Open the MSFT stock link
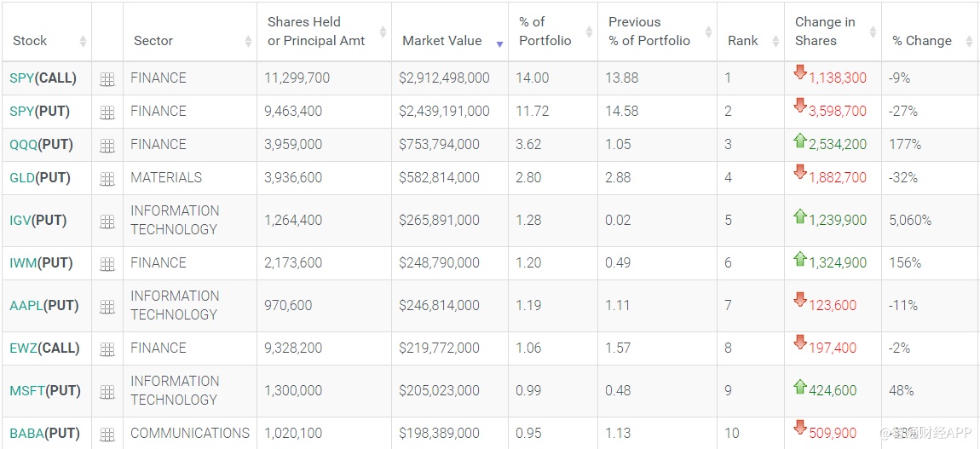Viewport: 980px width, 449px height. coord(26,390)
